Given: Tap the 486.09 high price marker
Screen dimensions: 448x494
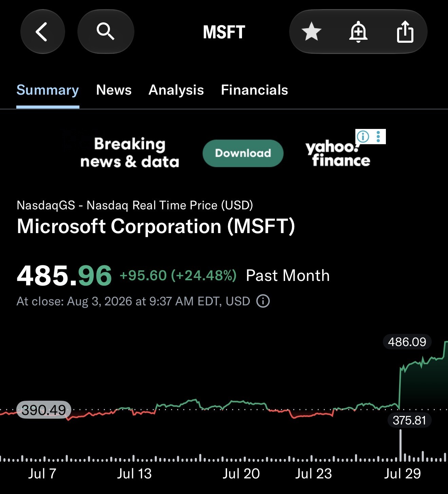Looking at the screenshot, I should tap(407, 342).
